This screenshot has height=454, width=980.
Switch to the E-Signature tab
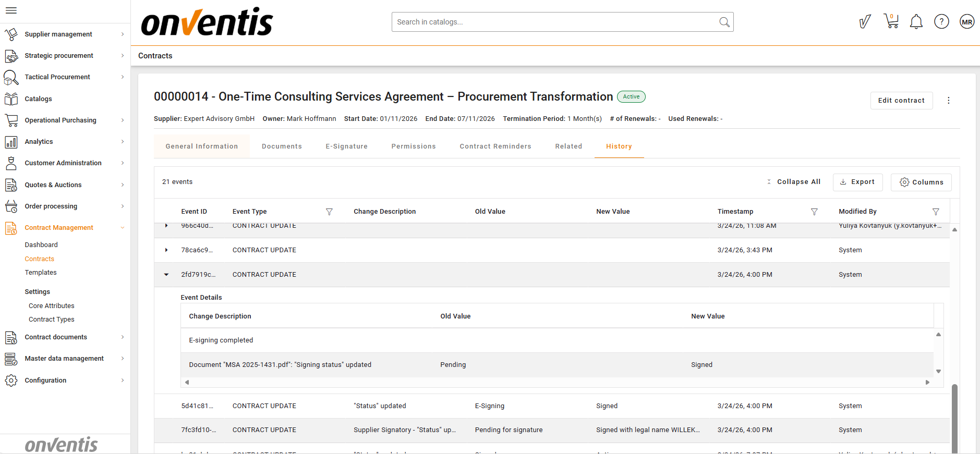tap(346, 146)
